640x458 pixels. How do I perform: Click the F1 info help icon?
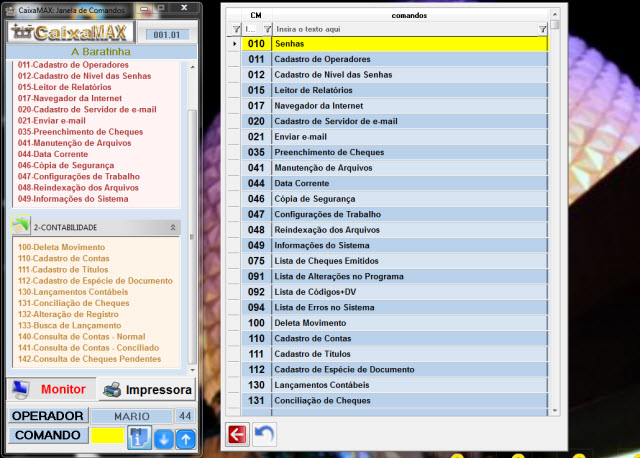[139, 437]
